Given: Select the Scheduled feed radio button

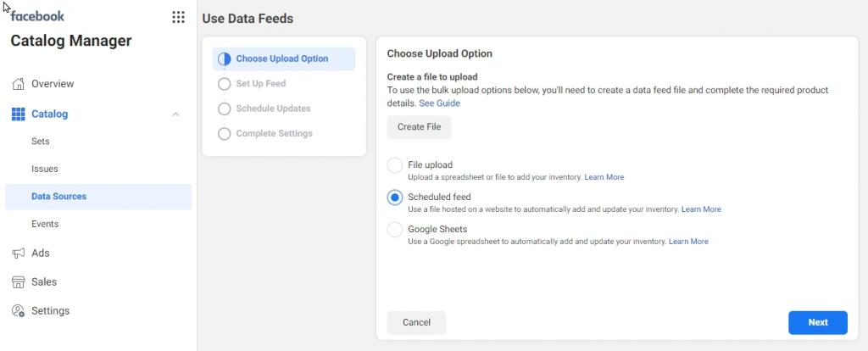Looking at the screenshot, I should (x=395, y=198).
